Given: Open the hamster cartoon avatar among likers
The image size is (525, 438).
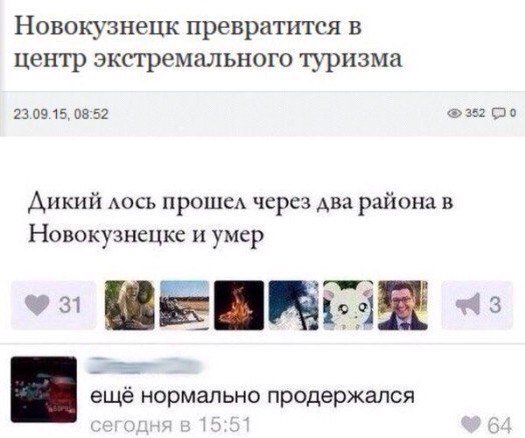Looking at the screenshot, I should click(348, 305).
